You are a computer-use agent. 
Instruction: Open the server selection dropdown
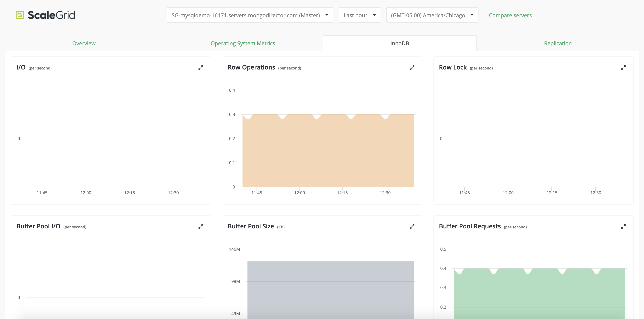point(250,15)
